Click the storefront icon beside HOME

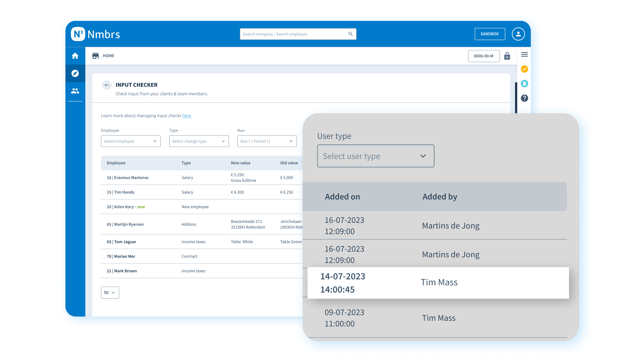click(95, 56)
